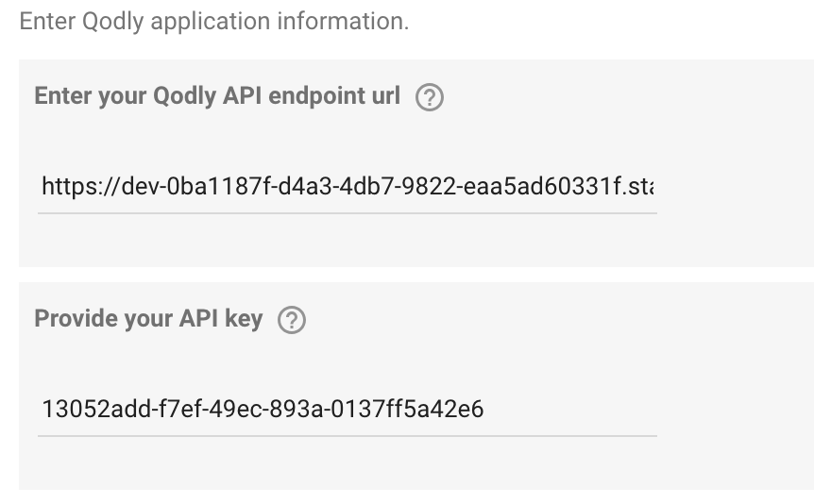
Task: Open help icon beside API key label
Action: [292, 320]
